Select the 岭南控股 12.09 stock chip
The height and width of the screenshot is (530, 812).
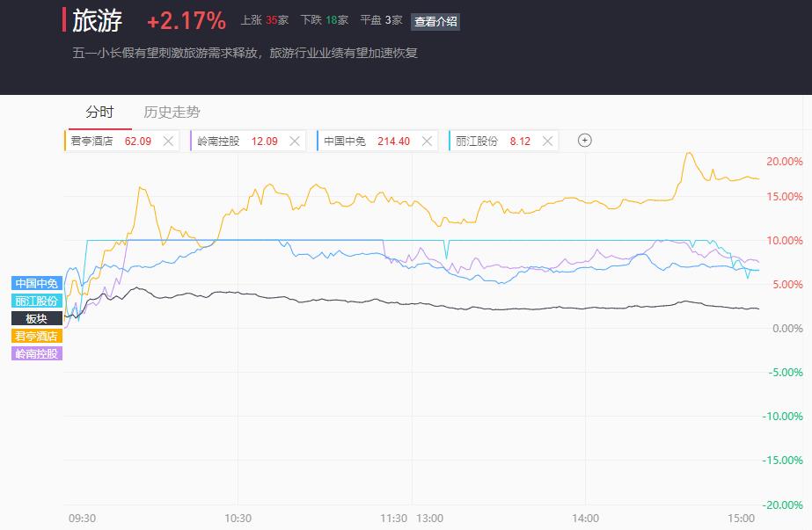248,141
